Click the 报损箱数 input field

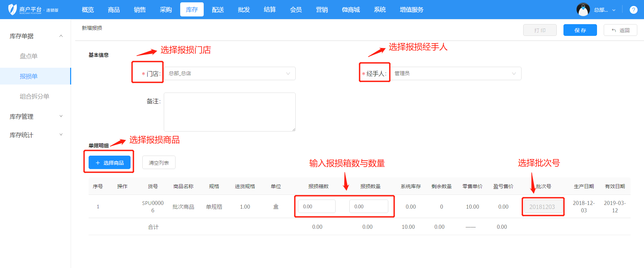click(316, 206)
